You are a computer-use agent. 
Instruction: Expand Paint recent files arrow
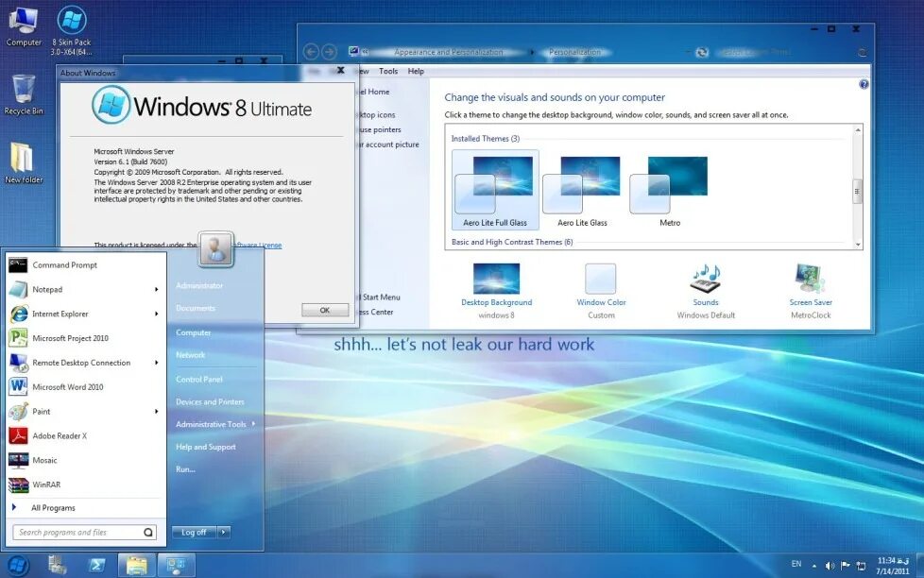(157, 411)
